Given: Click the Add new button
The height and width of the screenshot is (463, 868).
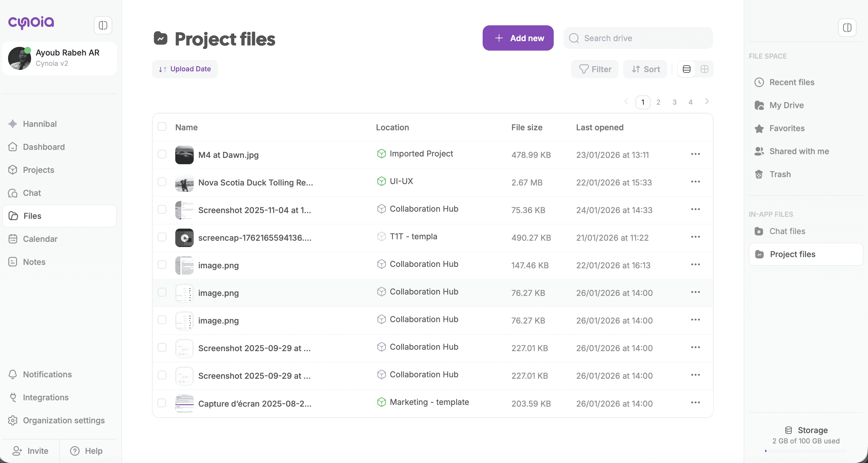Looking at the screenshot, I should [x=518, y=38].
